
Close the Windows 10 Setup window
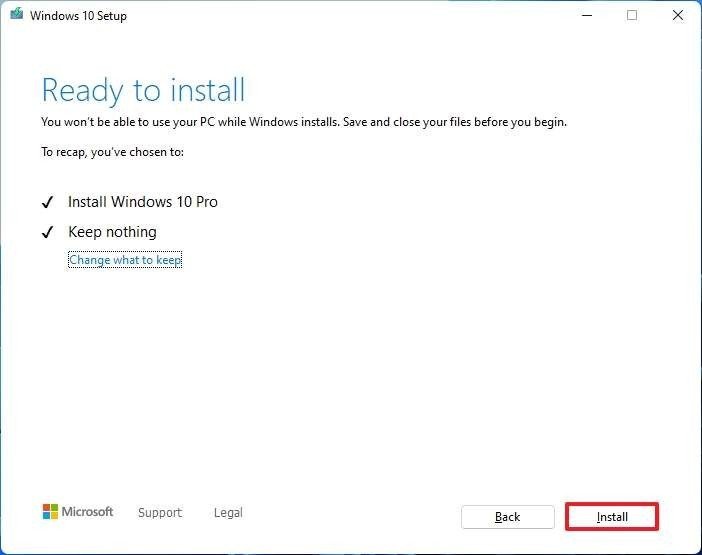[x=678, y=15]
